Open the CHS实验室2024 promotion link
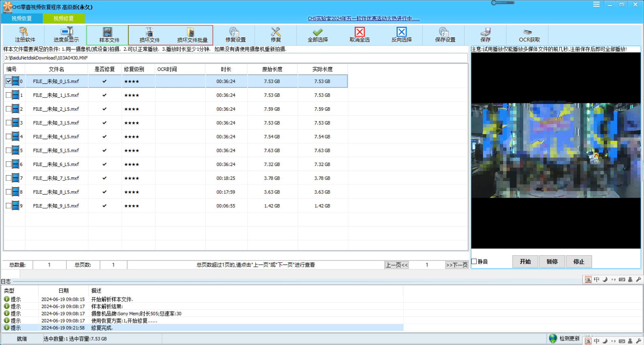Viewport: 644px width, 345px height. (x=364, y=18)
